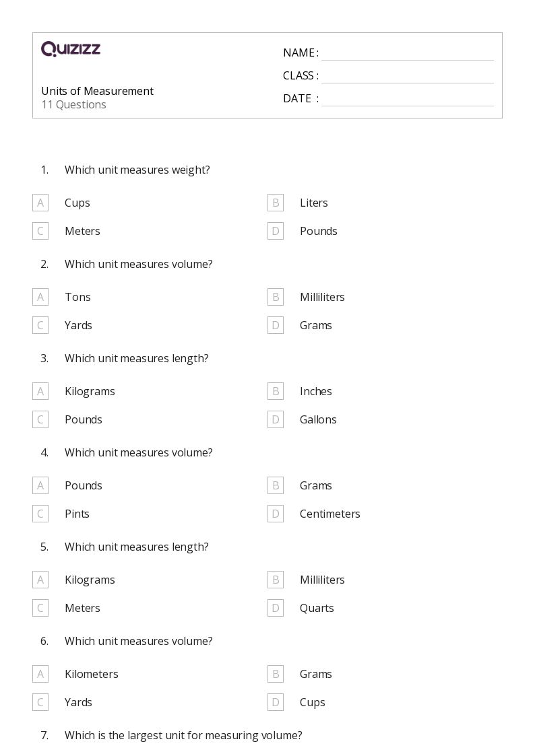The width and height of the screenshot is (535, 756).
Task: Check box B for Liters in question 1
Action: pos(276,203)
